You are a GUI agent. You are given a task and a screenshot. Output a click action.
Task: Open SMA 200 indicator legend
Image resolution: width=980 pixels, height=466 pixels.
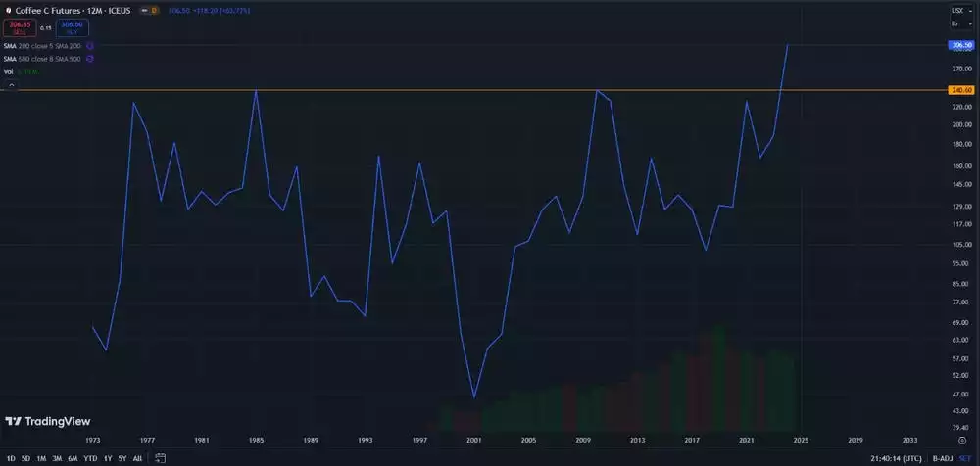42,46
